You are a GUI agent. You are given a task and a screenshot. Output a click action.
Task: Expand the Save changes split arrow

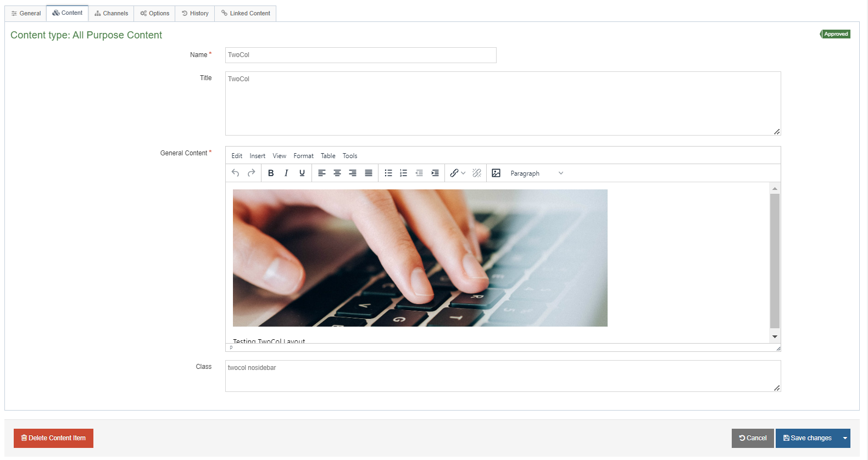point(845,438)
